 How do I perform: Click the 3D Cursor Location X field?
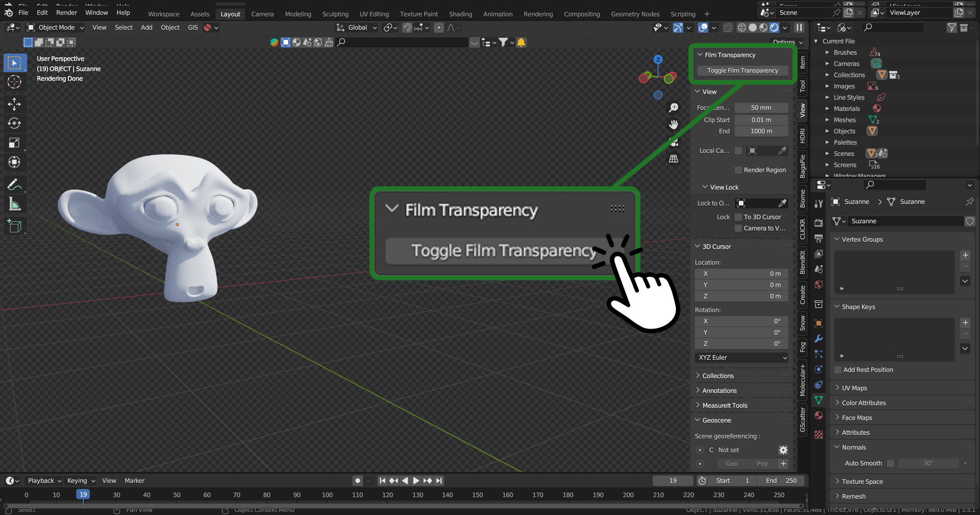point(741,274)
